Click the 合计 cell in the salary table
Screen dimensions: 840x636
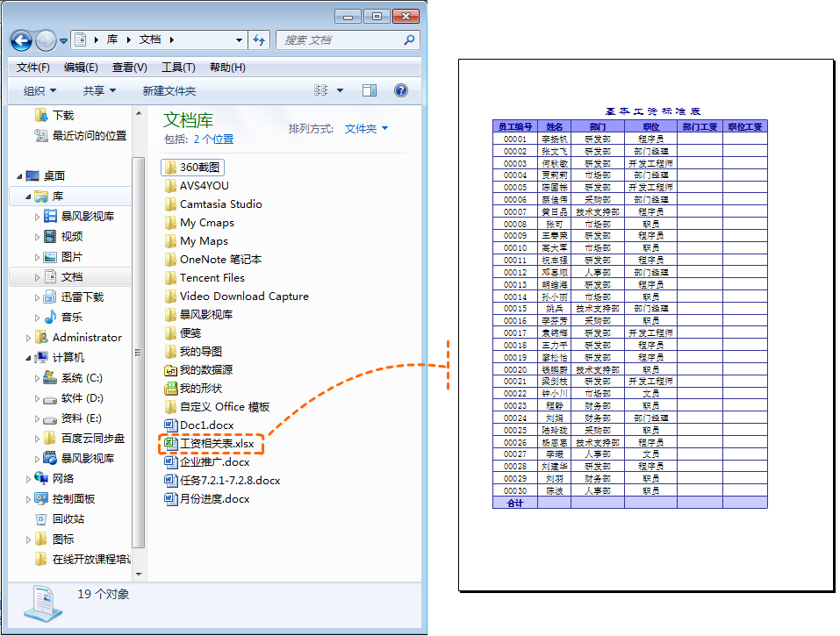point(515,503)
